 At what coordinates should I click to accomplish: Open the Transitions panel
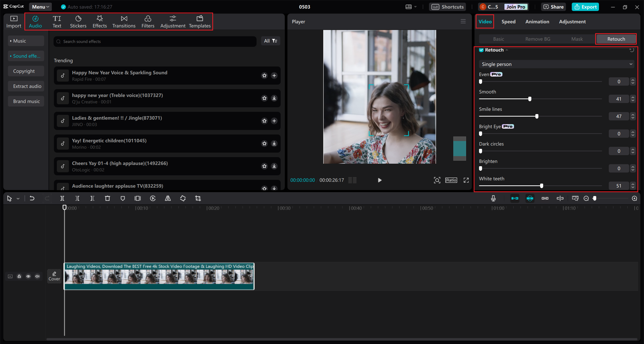tap(124, 22)
